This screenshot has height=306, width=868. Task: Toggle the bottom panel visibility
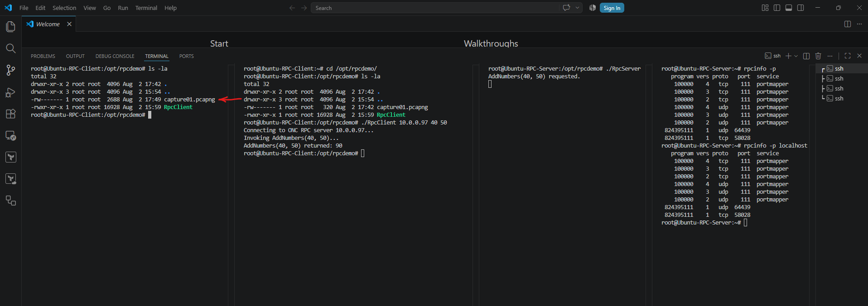point(789,8)
